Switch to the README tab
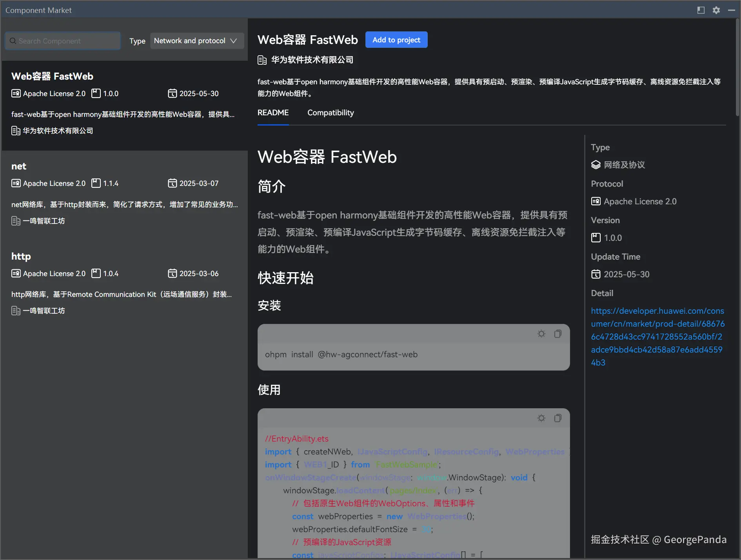 (x=273, y=113)
